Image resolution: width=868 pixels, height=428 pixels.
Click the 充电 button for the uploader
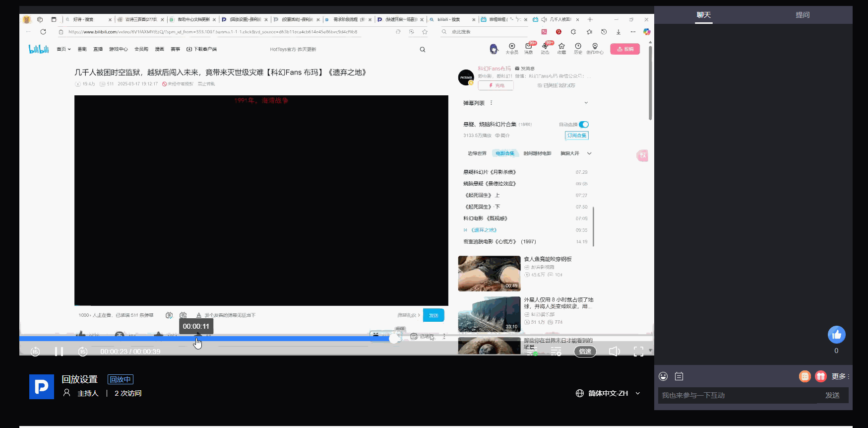[x=496, y=85]
